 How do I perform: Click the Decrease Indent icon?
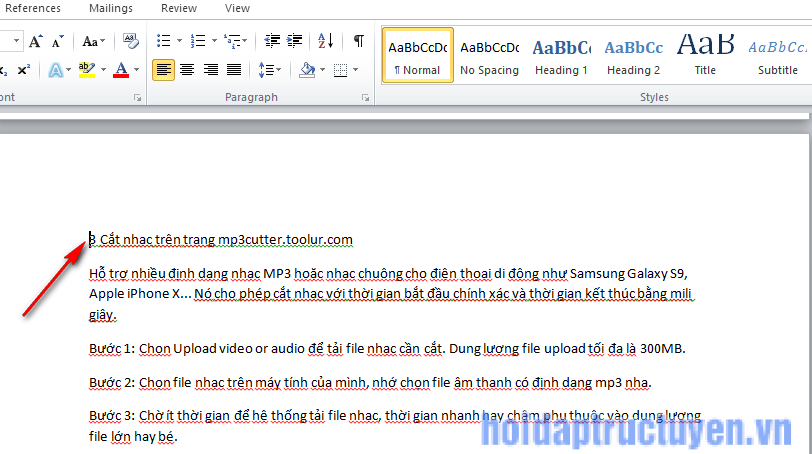point(270,41)
